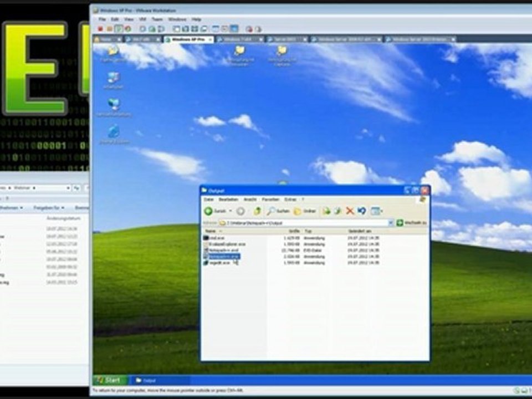Click the Änderungsdatum column header in host Explorer
The height and width of the screenshot is (399, 532).
tap(63, 218)
